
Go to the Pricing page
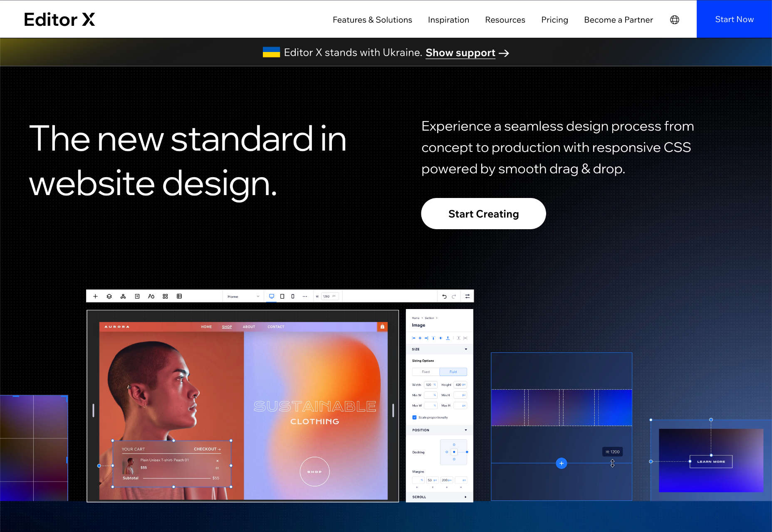click(554, 20)
